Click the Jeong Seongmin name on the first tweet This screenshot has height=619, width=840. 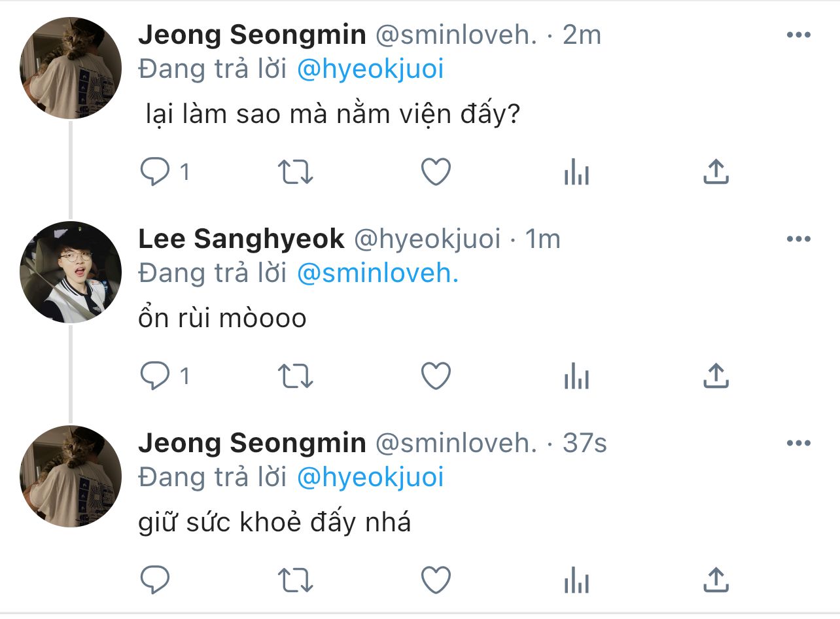252,35
